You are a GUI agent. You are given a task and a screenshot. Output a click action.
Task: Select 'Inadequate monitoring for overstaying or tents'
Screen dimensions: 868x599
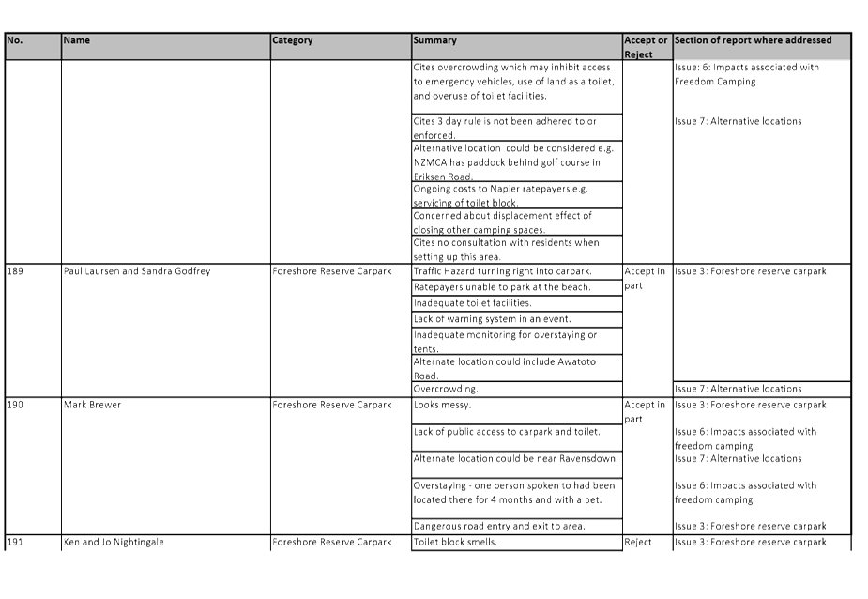(517, 342)
